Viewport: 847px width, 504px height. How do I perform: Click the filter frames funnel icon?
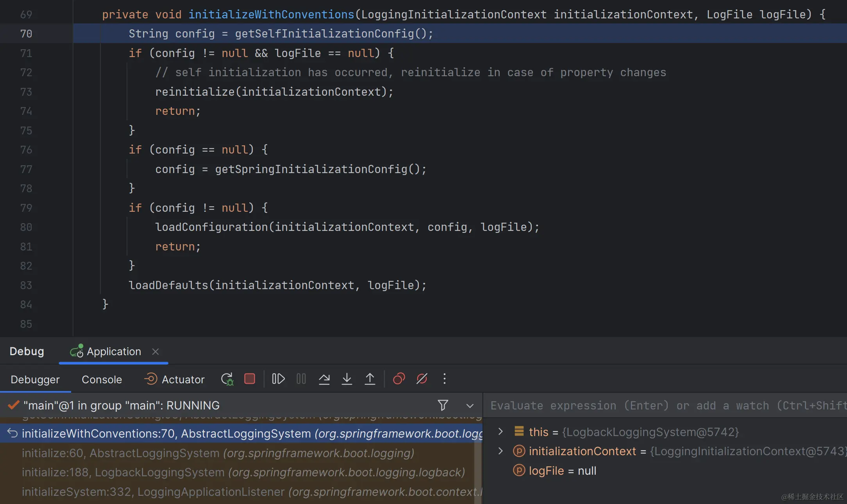point(443,406)
